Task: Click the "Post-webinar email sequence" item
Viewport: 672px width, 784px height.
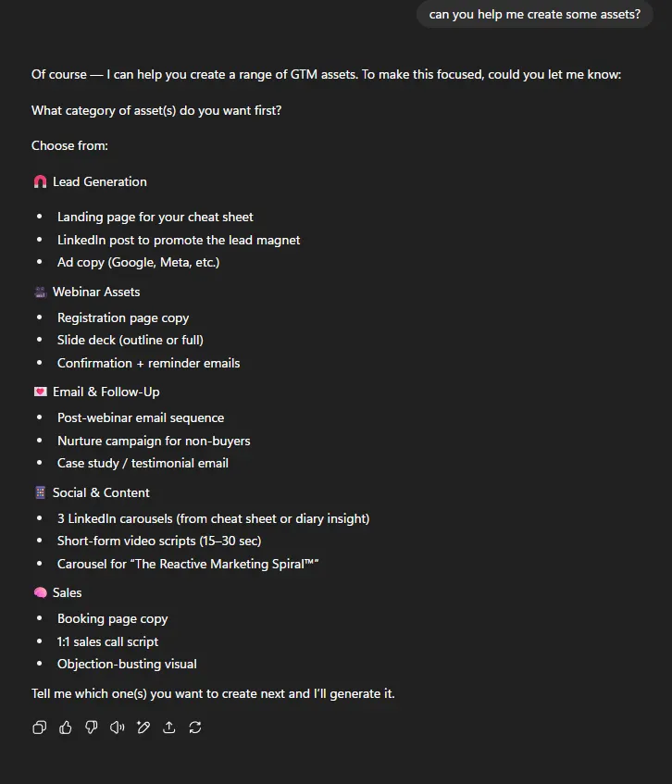Action: click(x=141, y=418)
